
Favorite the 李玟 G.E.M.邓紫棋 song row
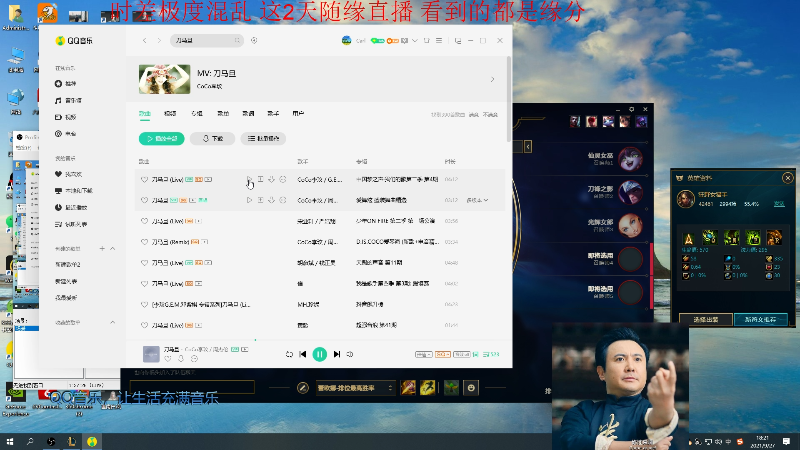coord(144,305)
